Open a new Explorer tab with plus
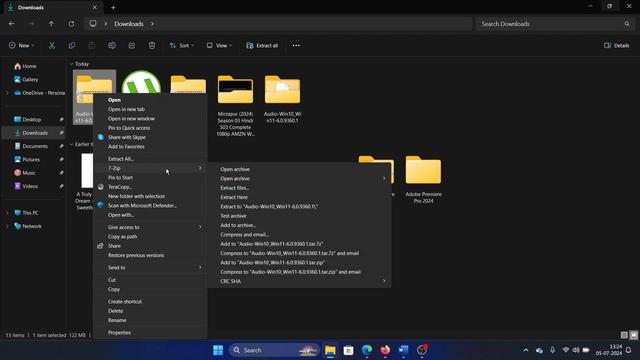 tap(113, 7)
